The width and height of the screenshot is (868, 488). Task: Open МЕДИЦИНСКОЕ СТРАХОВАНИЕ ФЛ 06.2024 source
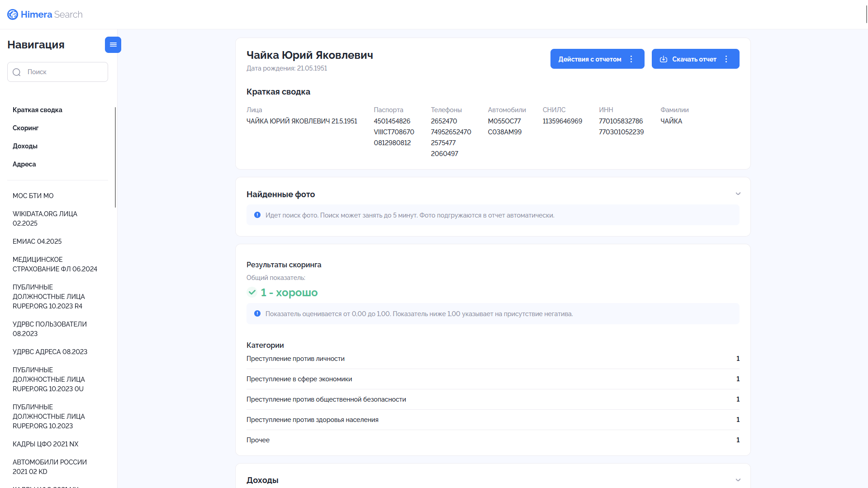pos(55,264)
